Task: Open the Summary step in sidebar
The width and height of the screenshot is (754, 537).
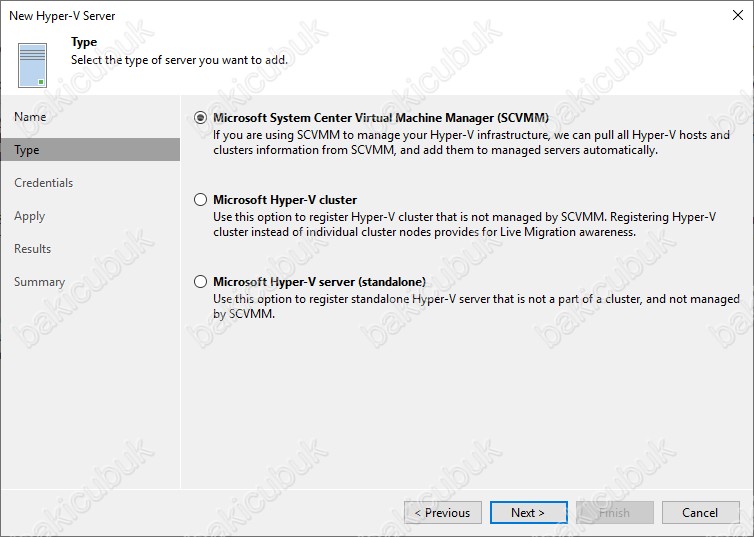Action: (39, 282)
